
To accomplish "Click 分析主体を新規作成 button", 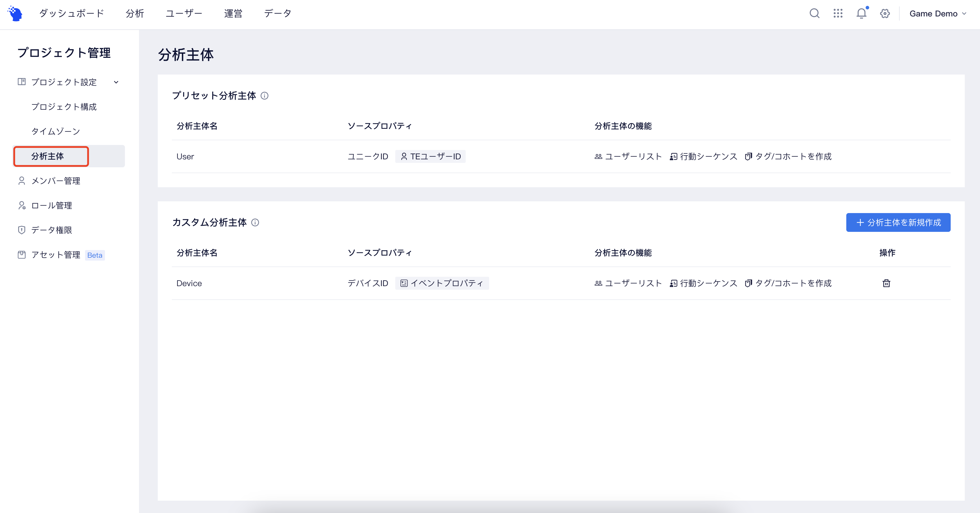I will point(898,222).
